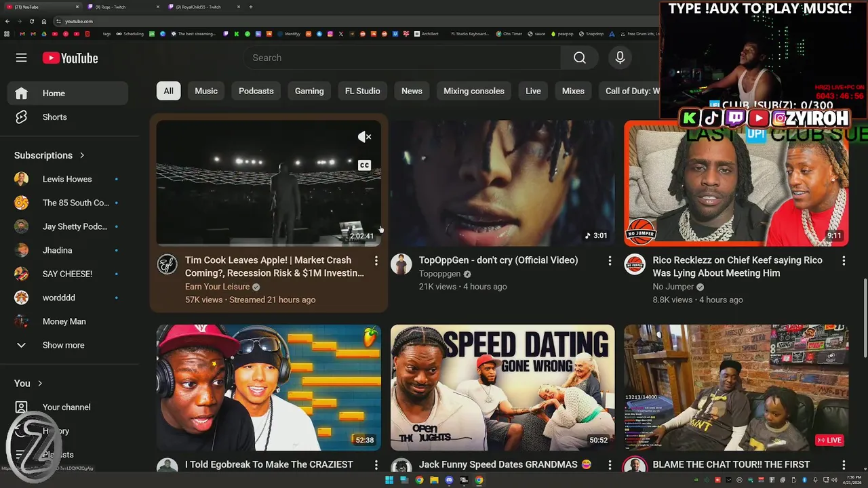Reload the page in the browser
The width and height of the screenshot is (868, 488).
pyautogui.click(x=31, y=21)
